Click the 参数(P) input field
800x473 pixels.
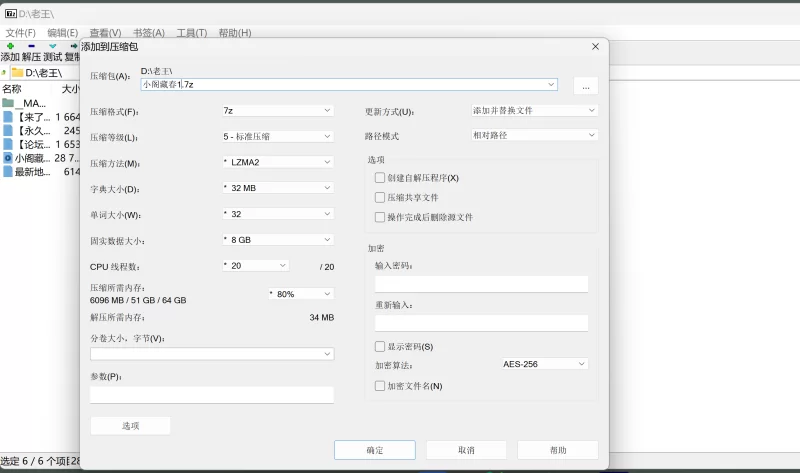(x=212, y=395)
